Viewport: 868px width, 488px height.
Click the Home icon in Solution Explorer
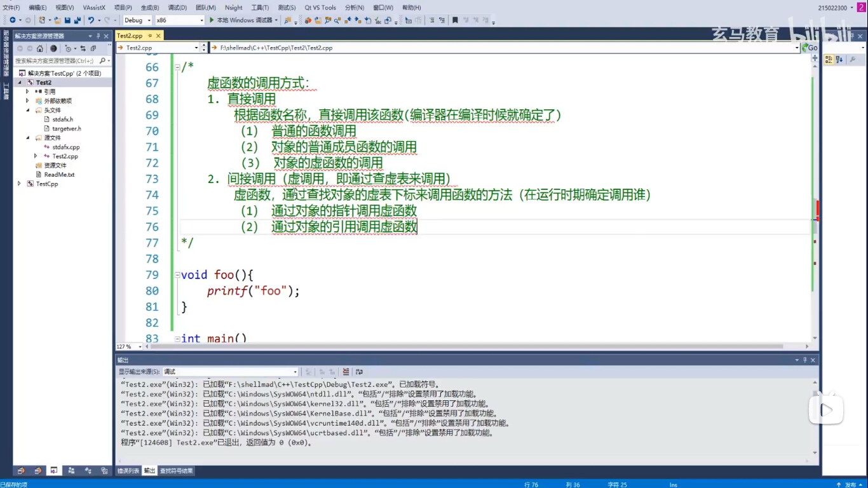tap(40, 48)
